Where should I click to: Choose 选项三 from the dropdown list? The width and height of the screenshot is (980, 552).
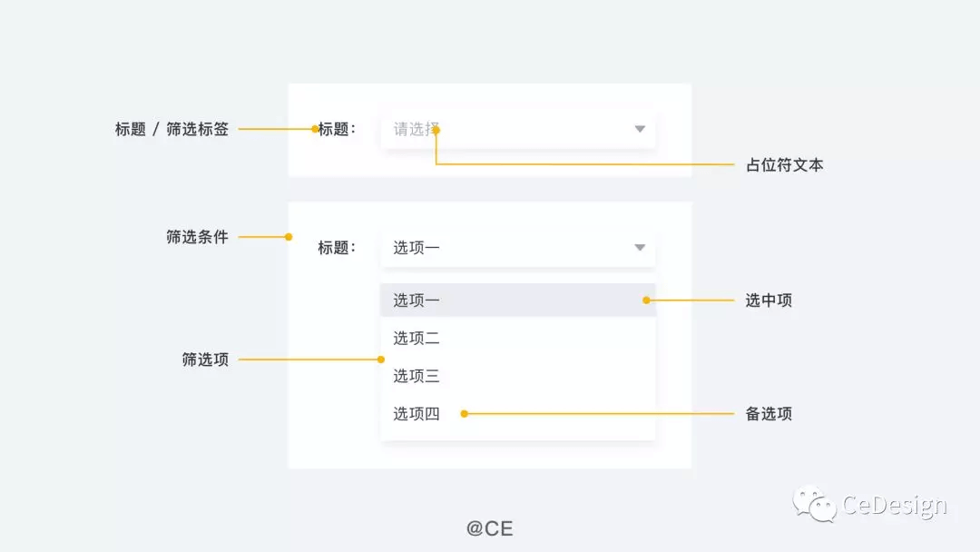point(517,376)
